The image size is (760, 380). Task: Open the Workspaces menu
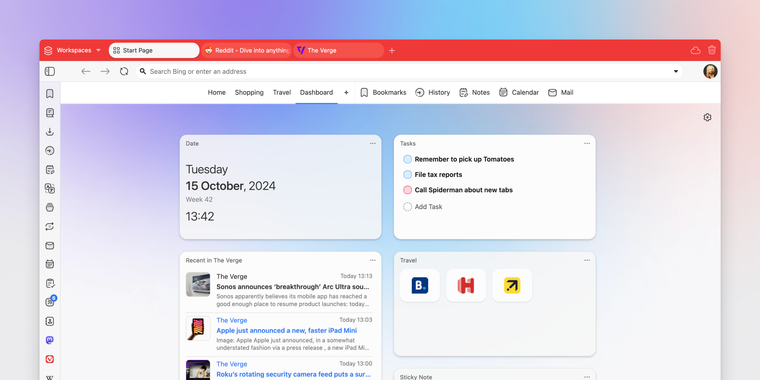72,50
